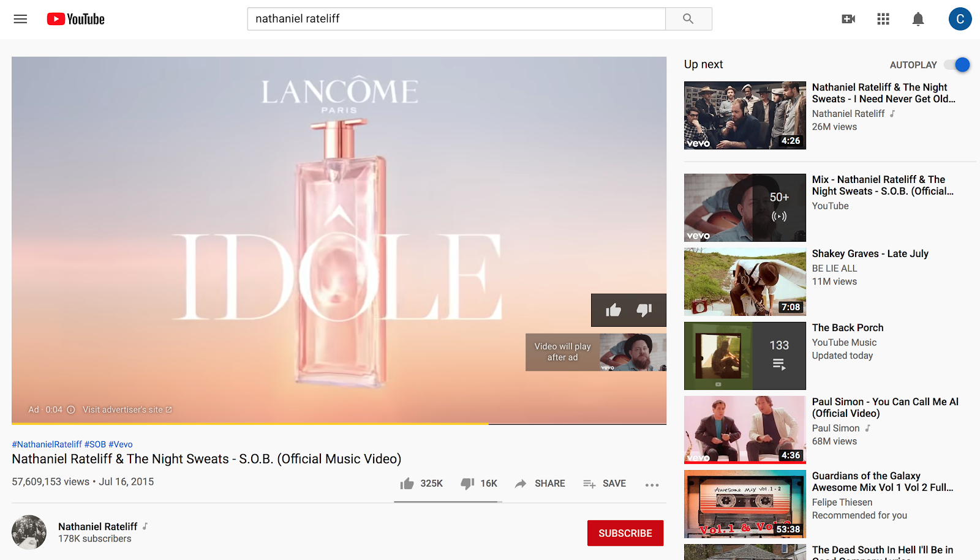
Task: Thumbs up the Lancôme ad
Action: [x=613, y=310]
